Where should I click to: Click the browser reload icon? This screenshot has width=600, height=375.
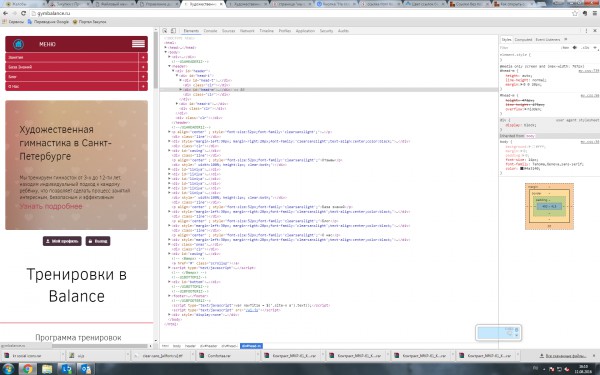pyautogui.click(x=23, y=13)
